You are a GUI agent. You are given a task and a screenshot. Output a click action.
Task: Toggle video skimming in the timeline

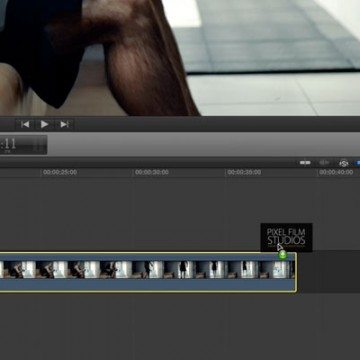305,163
